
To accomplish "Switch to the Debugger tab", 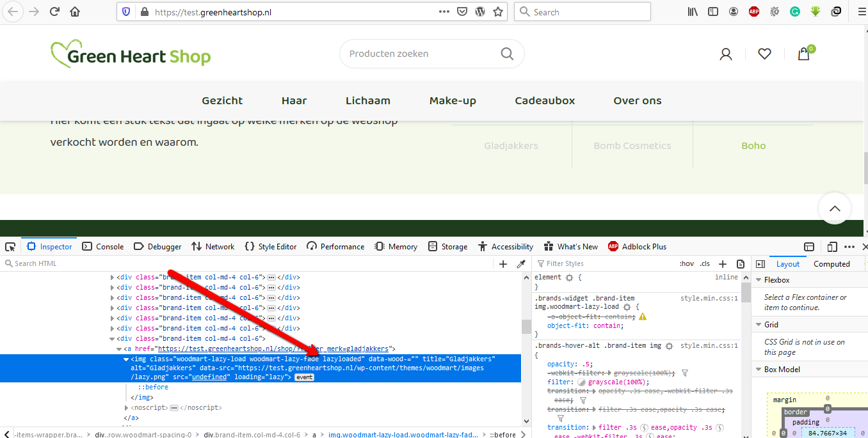I will (x=158, y=247).
